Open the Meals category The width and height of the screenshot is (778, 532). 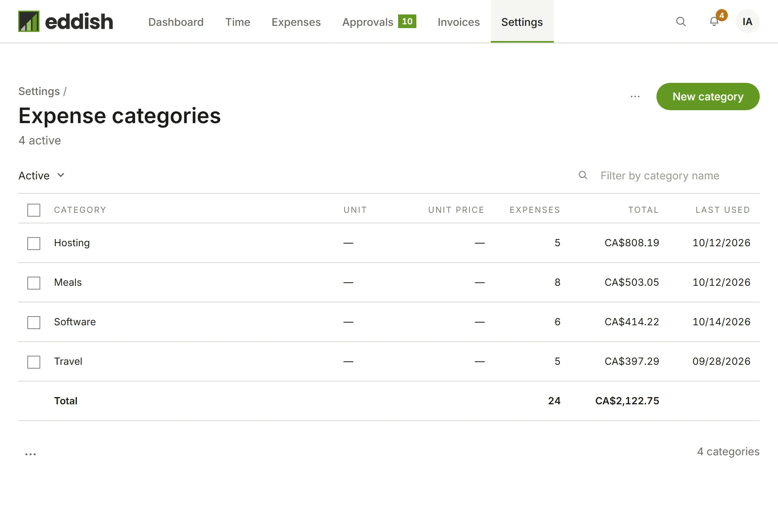68,282
